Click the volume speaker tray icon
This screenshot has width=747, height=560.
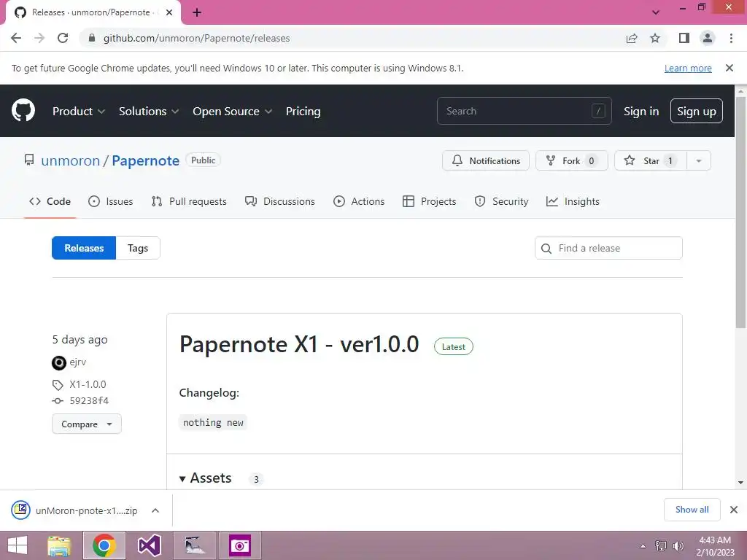678,545
